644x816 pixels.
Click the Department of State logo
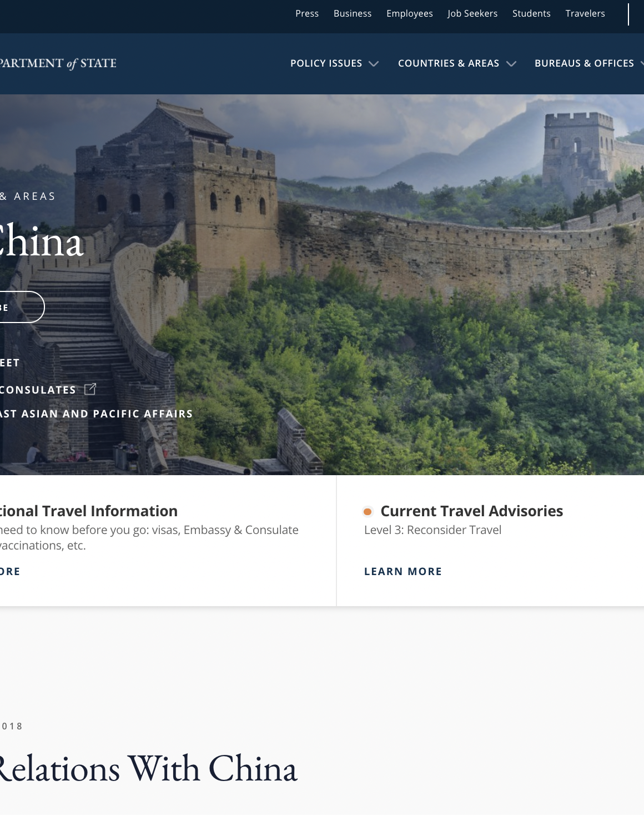[58, 63]
